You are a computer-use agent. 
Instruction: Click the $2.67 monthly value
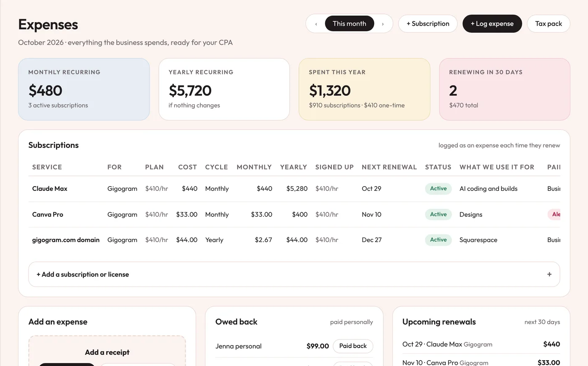(x=263, y=240)
